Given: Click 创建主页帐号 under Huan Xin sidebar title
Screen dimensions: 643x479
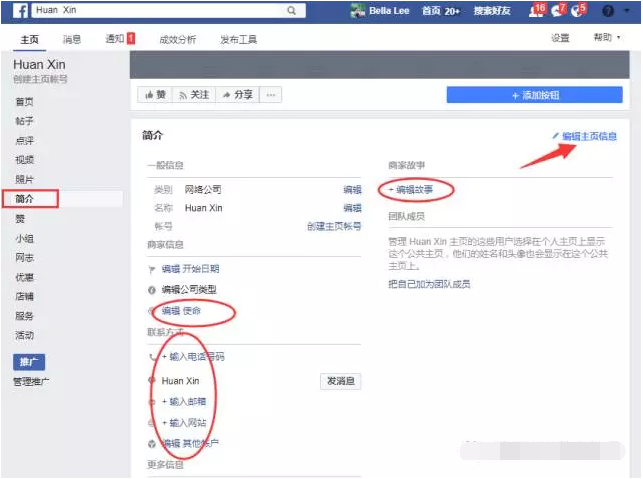Looking at the screenshot, I should coord(40,79).
